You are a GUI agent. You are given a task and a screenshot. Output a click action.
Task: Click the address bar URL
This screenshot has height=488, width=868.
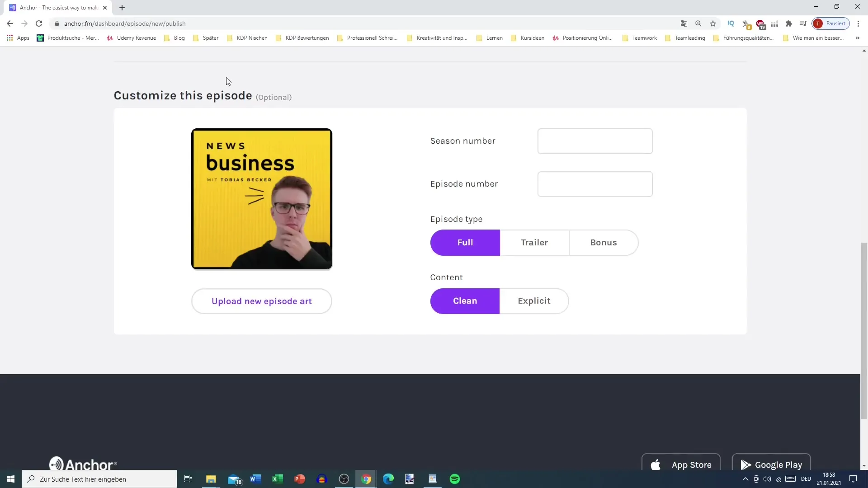coord(125,23)
